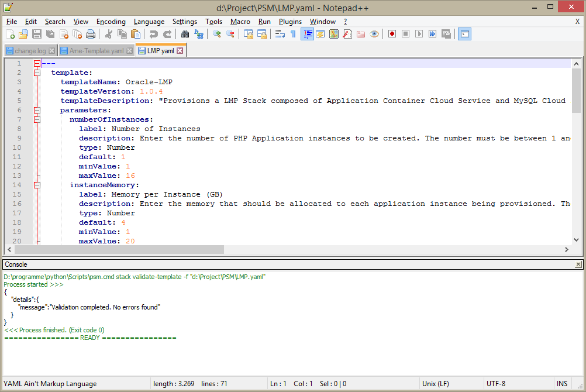Open the Search menu

55,22
